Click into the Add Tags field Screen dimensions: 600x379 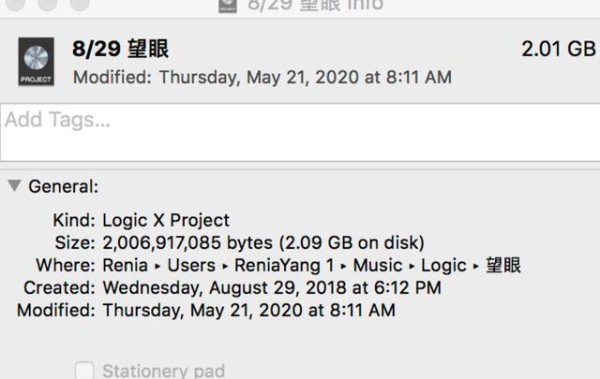[x=300, y=132]
